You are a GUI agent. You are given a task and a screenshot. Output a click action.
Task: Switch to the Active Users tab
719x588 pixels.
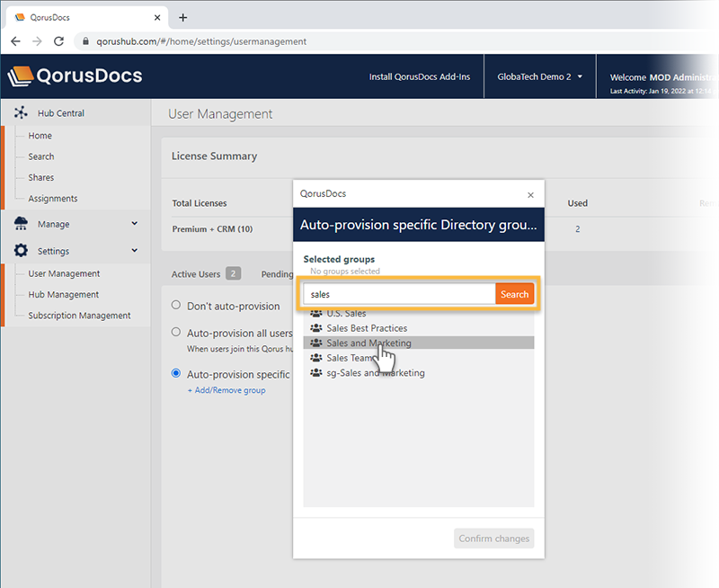[x=196, y=274]
